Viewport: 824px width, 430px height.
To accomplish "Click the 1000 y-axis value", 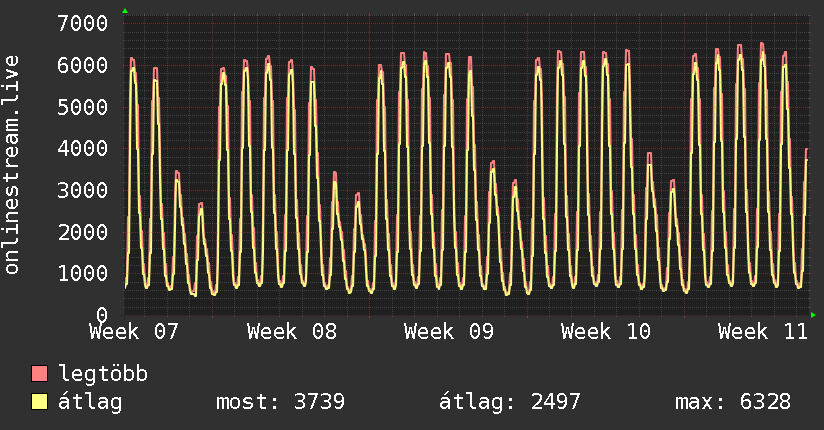I will point(83,273).
